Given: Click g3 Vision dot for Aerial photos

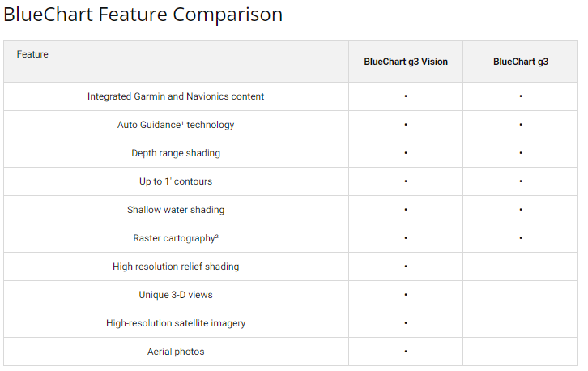Looking at the screenshot, I should [405, 352].
